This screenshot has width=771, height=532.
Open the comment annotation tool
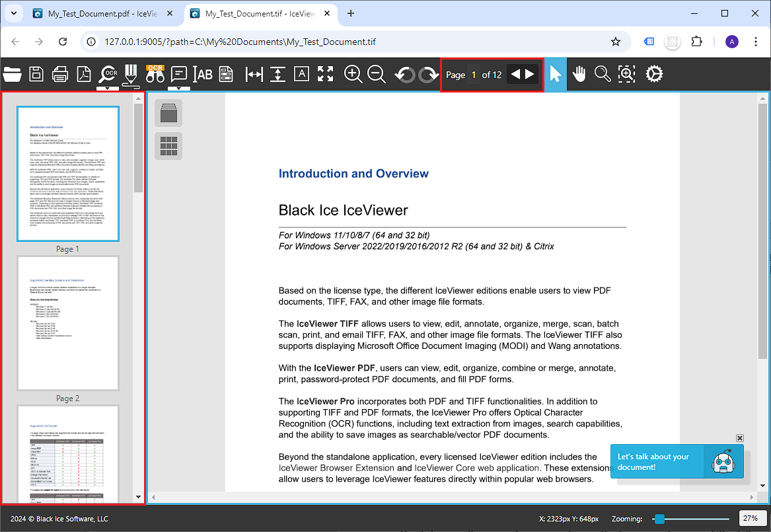click(178, 74)
